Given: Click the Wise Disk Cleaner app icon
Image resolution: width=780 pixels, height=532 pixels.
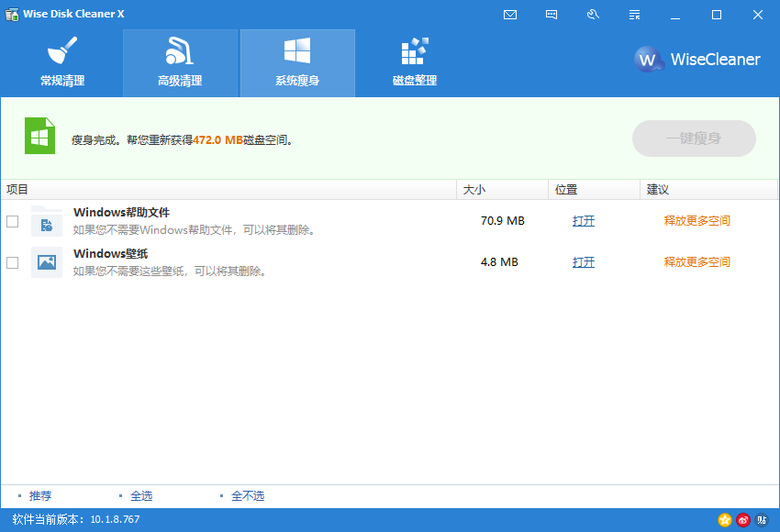Looking at the screenshot, I should pyautogui.click(x=12, y=15).
